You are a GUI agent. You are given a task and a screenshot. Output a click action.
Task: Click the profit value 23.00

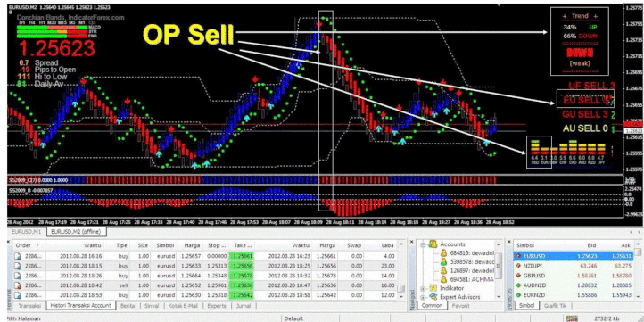pyautogui.click(x=388, y=266)
